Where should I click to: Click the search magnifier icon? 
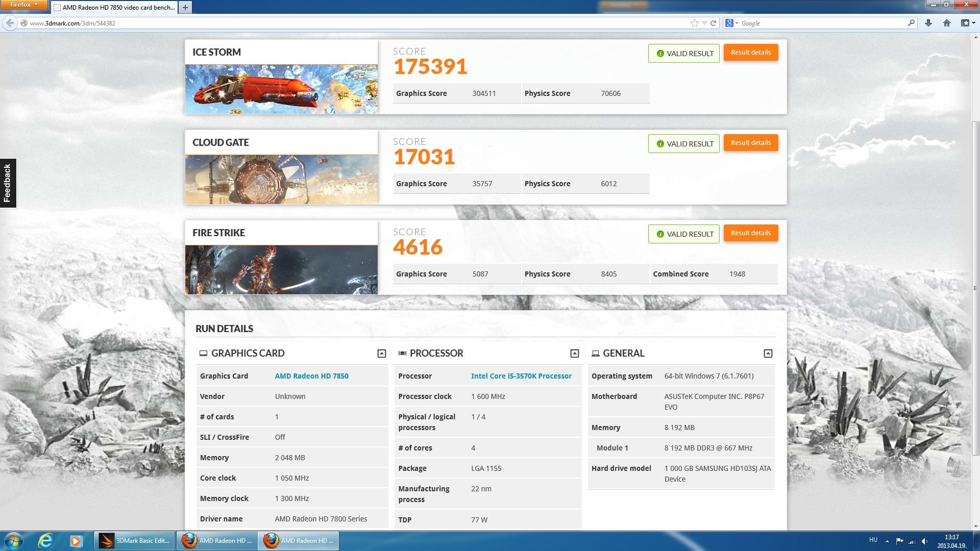(911, 23)
